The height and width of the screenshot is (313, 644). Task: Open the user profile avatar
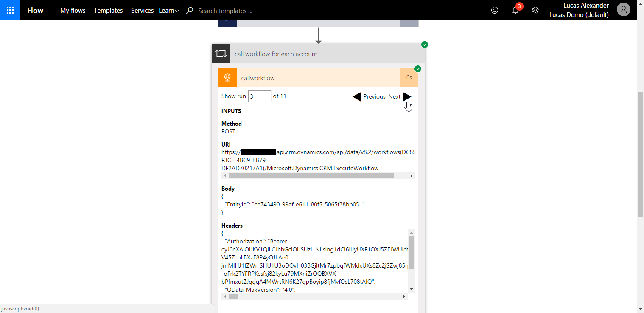(624, 9)
